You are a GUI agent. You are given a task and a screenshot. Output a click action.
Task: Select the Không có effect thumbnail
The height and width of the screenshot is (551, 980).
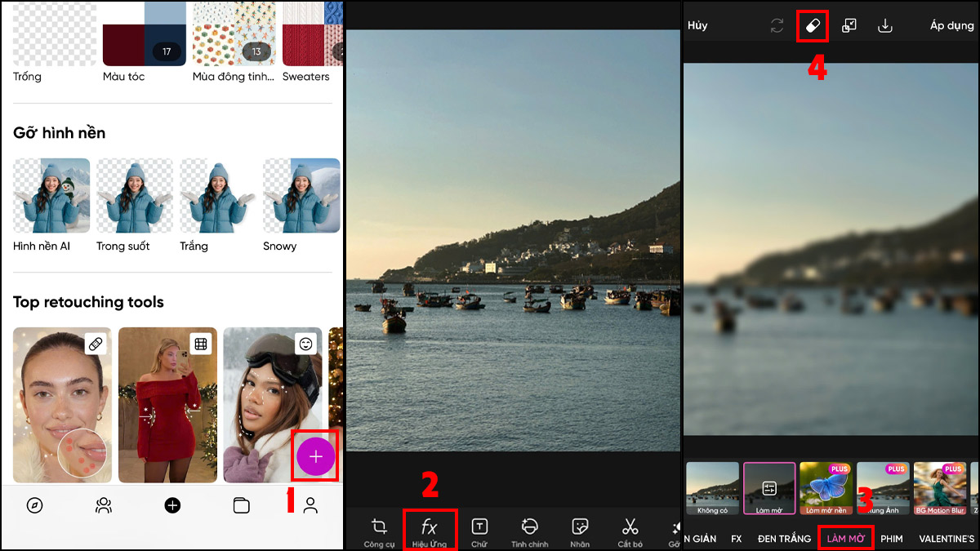pyautogui.click(x=711, y=488)
